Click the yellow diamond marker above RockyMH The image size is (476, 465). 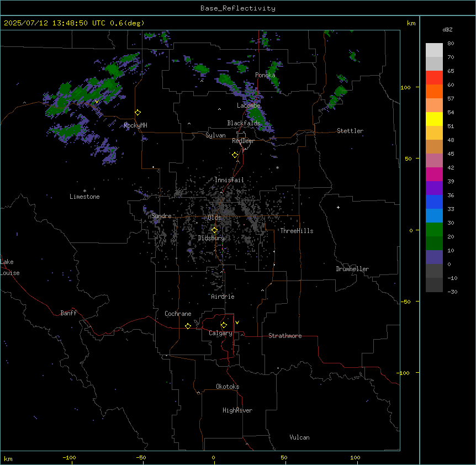coord(137,113)
